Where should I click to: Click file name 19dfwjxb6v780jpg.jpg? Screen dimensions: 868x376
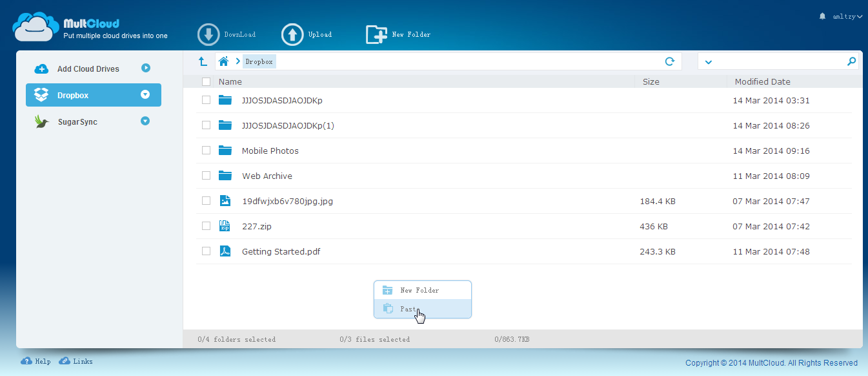(x=288, y=201)
